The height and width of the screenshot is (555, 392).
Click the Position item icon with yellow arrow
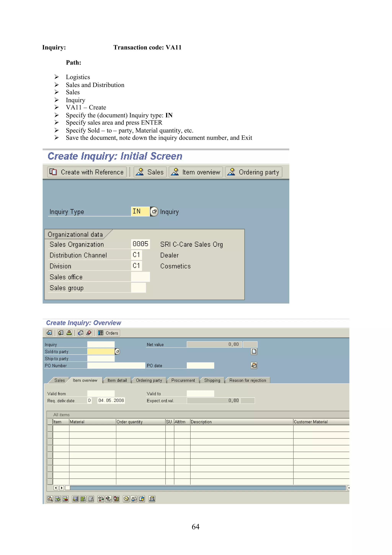tap(75, 499)
